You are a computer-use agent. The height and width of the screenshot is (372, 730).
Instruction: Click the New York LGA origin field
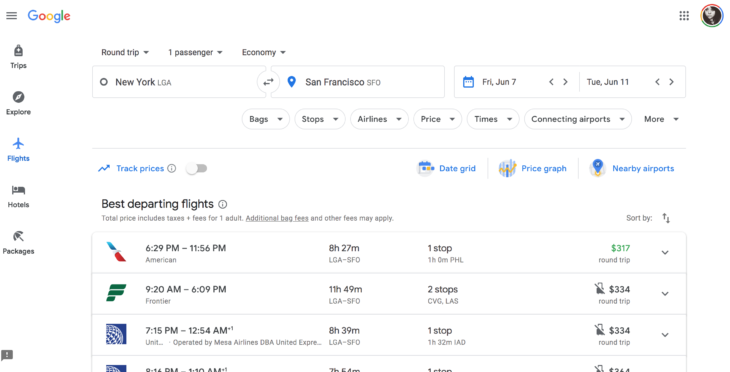pyautogui.click(x=179, y=82)
